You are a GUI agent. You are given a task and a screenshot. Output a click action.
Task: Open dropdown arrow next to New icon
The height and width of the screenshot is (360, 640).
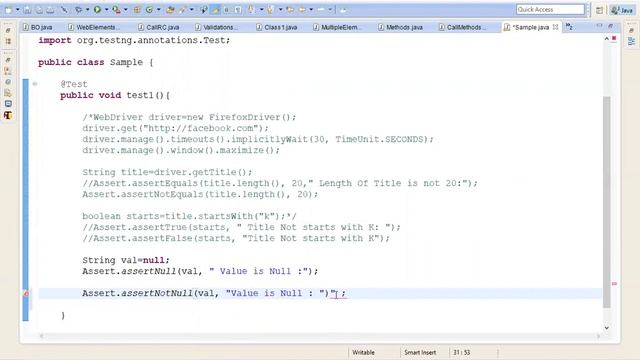tap(18, 9)
